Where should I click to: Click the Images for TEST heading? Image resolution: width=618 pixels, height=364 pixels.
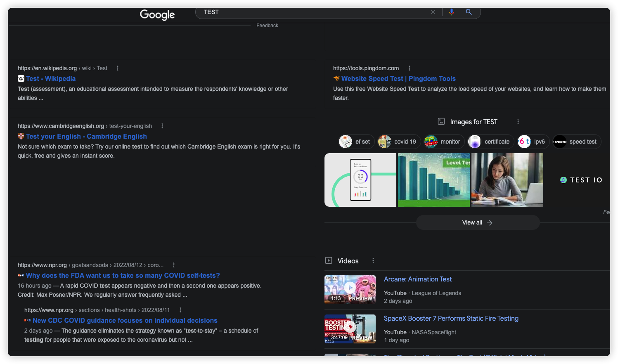pyautogui.click(x=474, y=122)
